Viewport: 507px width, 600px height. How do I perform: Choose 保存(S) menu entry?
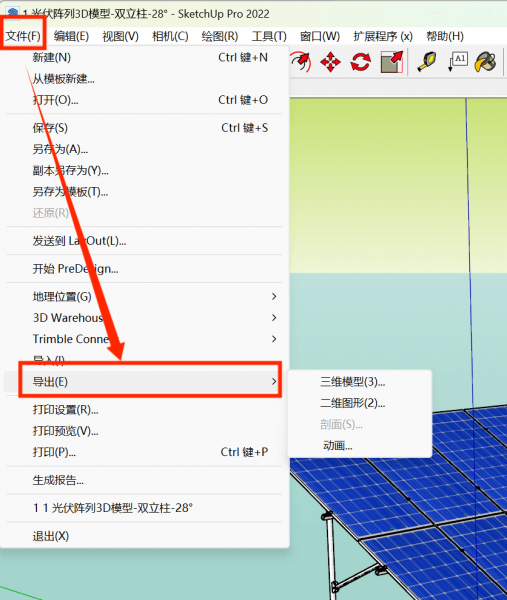144,128
